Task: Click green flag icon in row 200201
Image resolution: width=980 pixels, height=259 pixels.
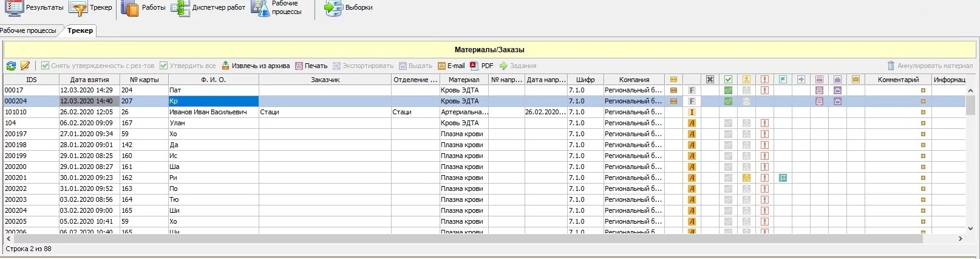Action: pyautogui.click(x=783, y=178)
